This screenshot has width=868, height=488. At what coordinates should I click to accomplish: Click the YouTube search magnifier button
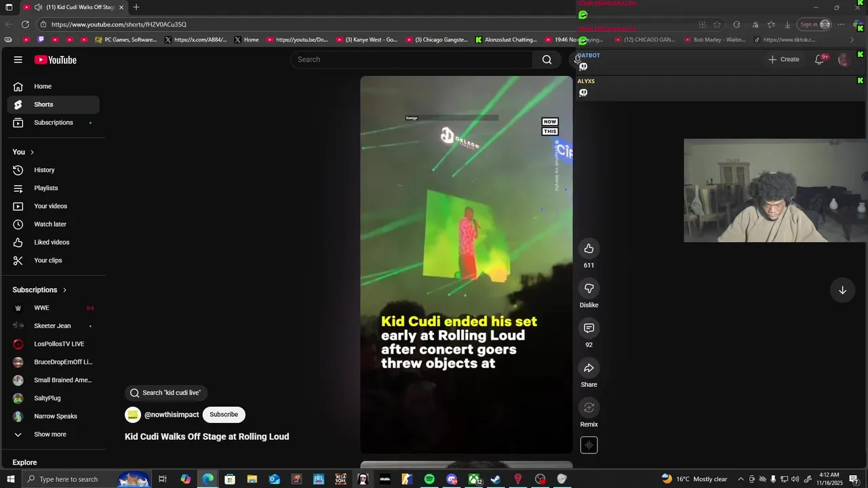point(547,60)
